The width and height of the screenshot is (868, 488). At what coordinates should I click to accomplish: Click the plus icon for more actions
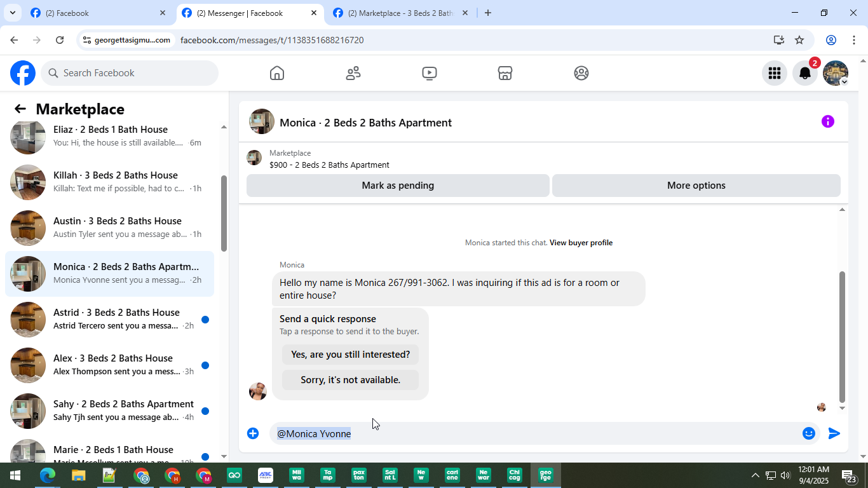pos(253,433)
